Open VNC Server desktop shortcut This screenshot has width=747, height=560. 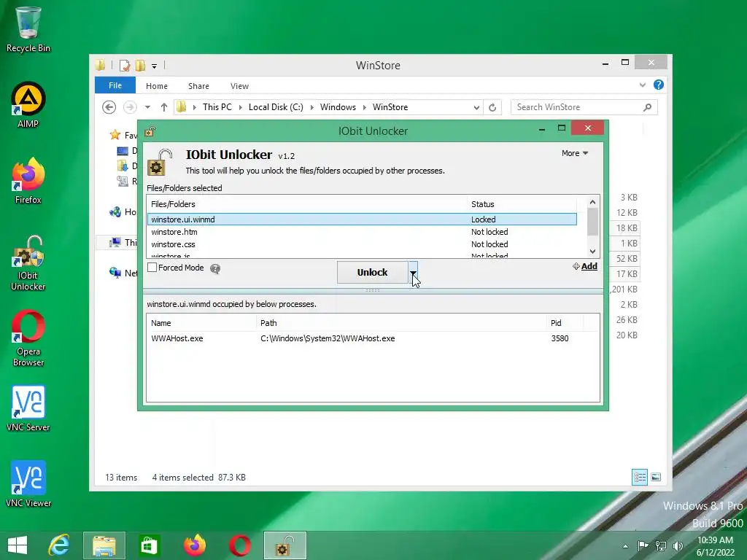click(28, 408)
